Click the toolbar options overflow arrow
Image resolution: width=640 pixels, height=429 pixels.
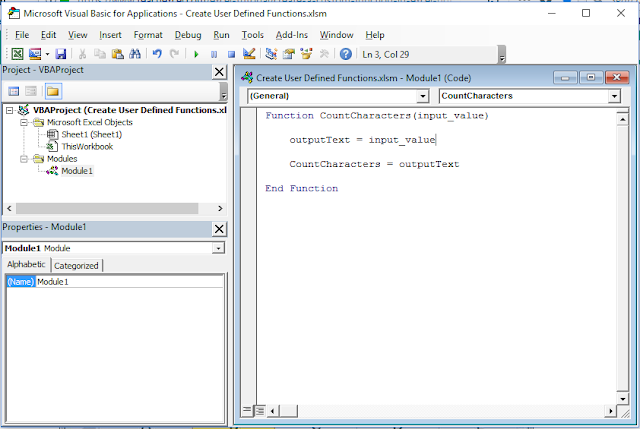point(502,55)
